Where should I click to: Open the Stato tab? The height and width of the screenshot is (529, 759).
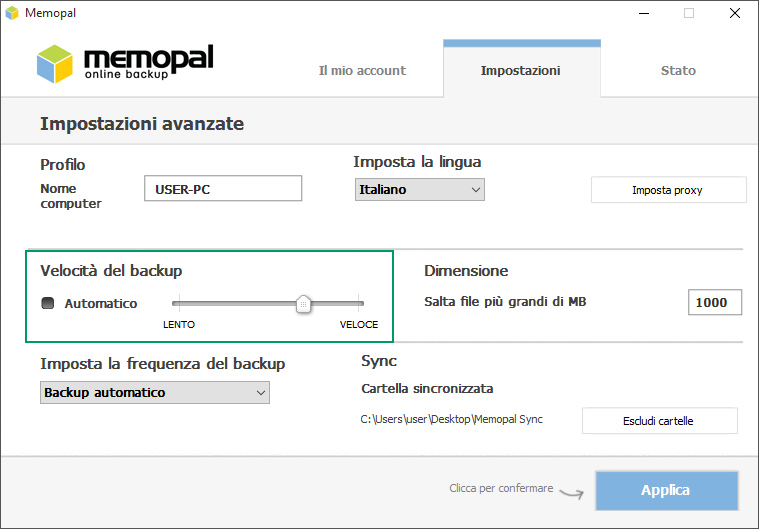coord(678,71)
